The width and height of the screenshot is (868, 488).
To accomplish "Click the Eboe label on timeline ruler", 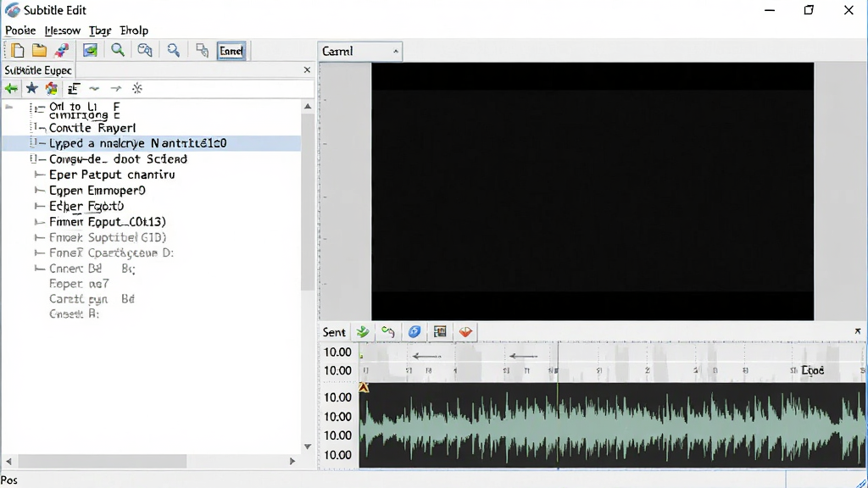I will click(x=812, y=370).
